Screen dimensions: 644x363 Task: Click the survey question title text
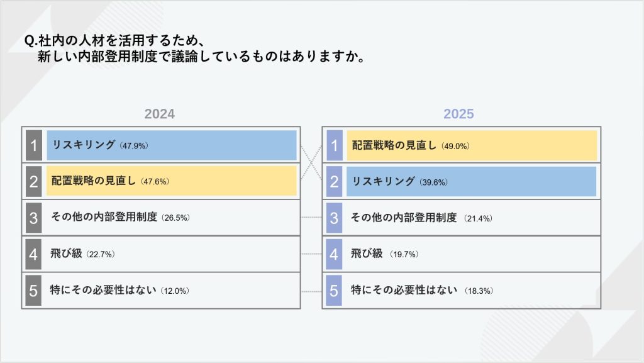[195, 49]
